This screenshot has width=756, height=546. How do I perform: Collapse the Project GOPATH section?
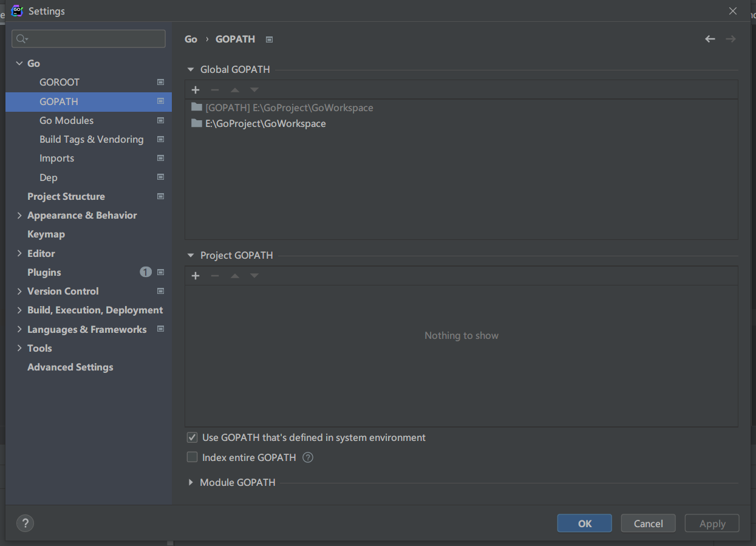pos(191,255)
